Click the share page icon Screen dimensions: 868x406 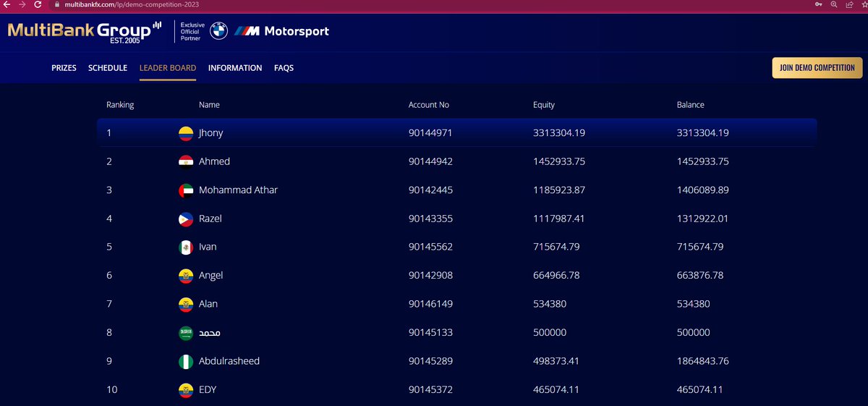coord(850,4)
